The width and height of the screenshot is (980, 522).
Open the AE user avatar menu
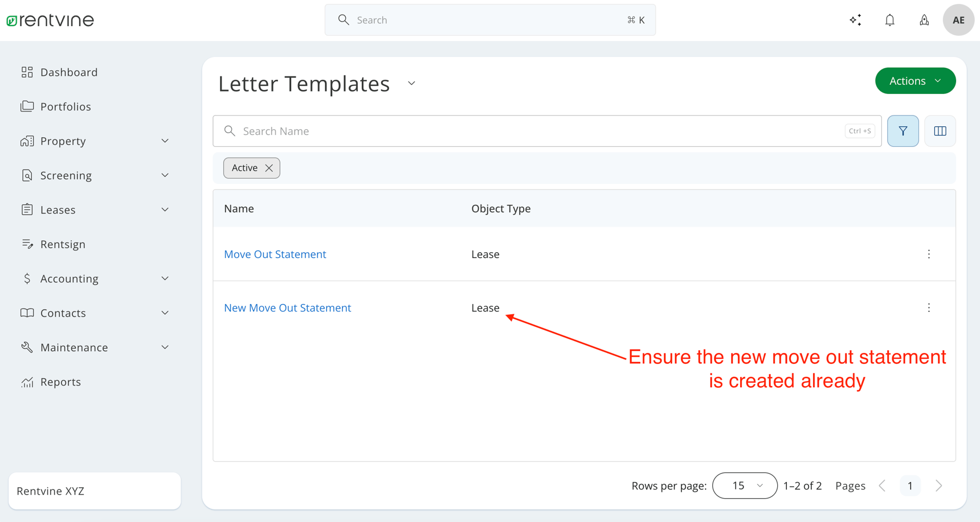958,20
